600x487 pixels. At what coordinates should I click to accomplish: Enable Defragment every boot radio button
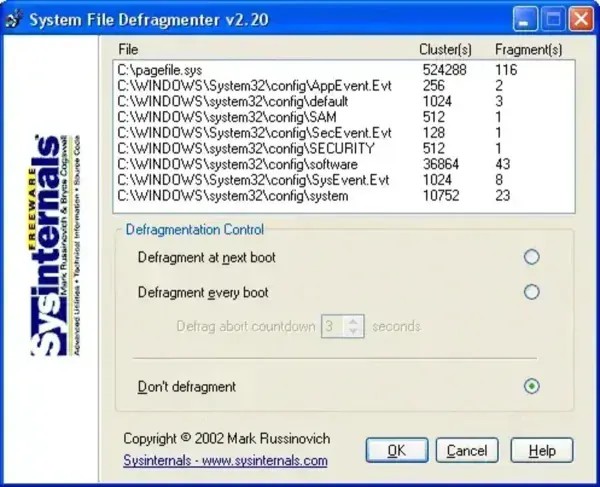pos(531,292)
